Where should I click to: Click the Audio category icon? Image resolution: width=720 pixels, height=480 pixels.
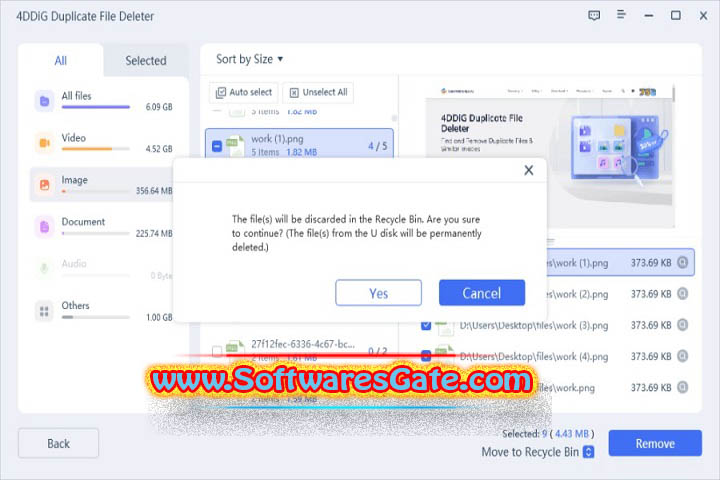point(45,268)
